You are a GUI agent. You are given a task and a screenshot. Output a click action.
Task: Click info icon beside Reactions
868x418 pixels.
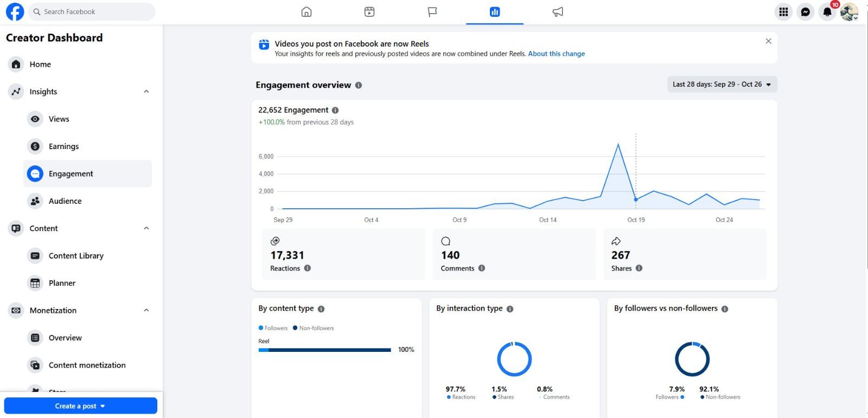pos(308,268)
